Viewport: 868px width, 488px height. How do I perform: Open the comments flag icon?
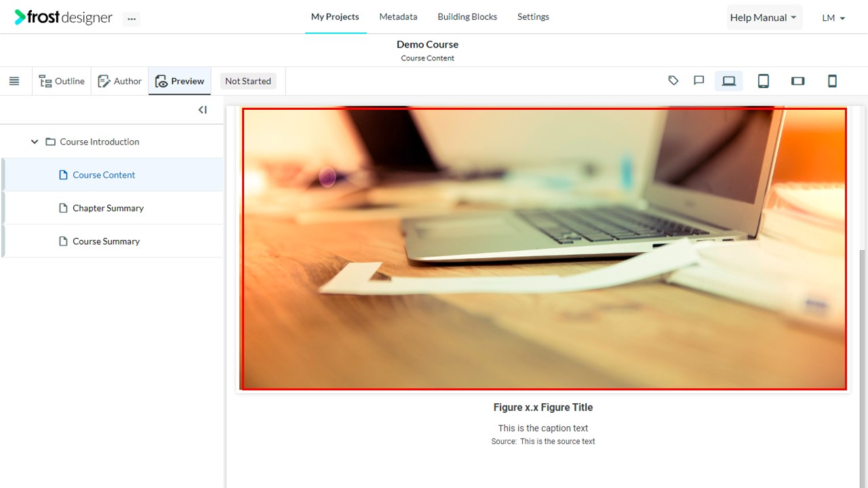tap(699, 81)
